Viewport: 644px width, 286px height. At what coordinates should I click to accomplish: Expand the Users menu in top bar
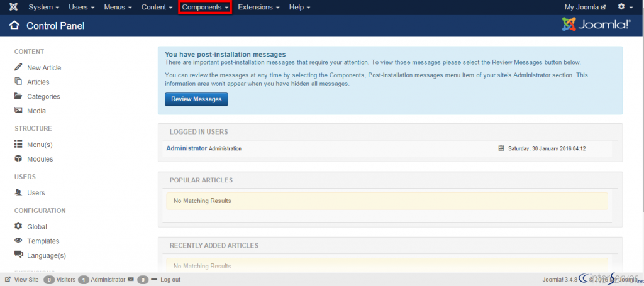[x=82, y=7]
